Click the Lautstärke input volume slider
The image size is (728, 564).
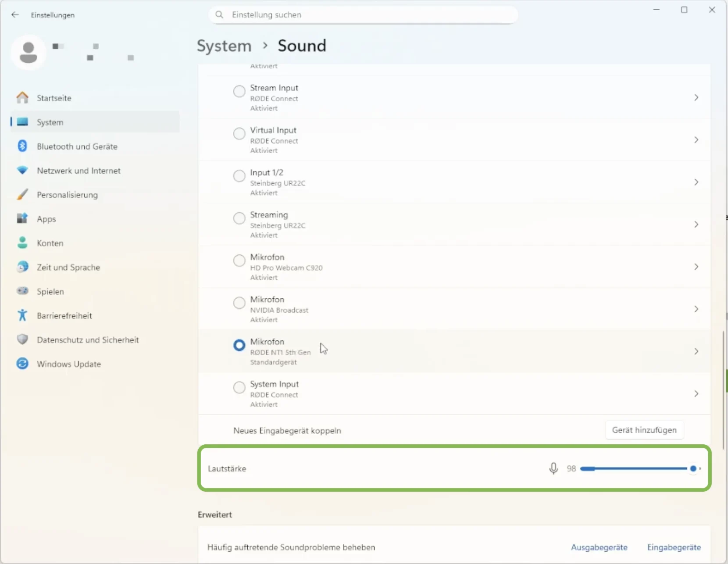(636, 468)
